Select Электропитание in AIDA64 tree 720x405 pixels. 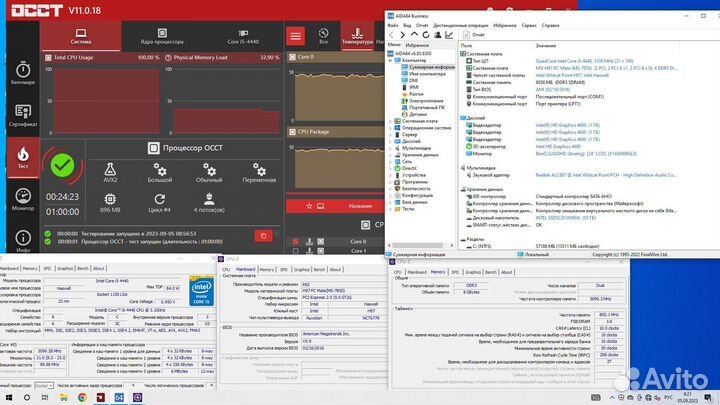[x=426, y=101]
